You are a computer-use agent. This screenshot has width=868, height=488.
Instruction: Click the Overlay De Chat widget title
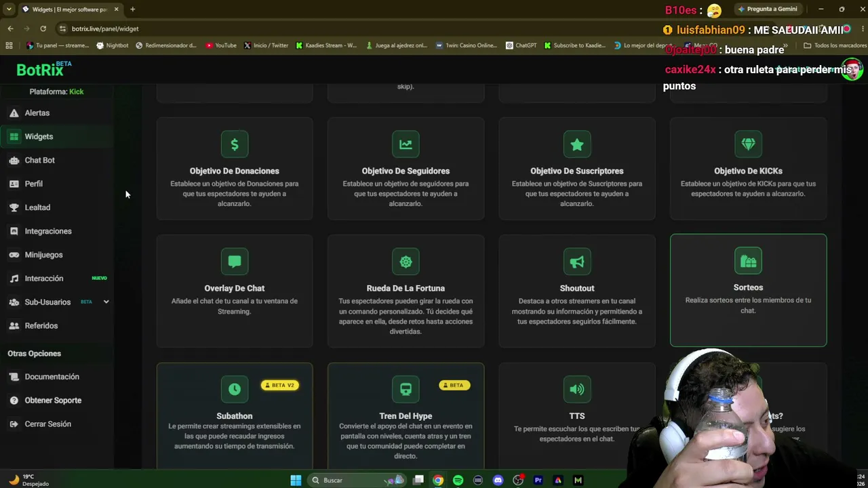235,288
